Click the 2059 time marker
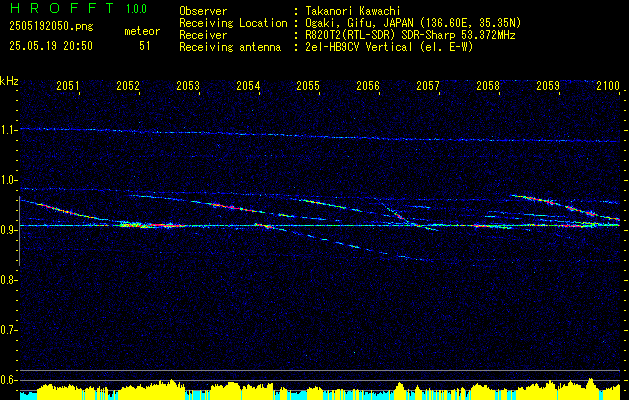629x400 pixels. (548, 85)
